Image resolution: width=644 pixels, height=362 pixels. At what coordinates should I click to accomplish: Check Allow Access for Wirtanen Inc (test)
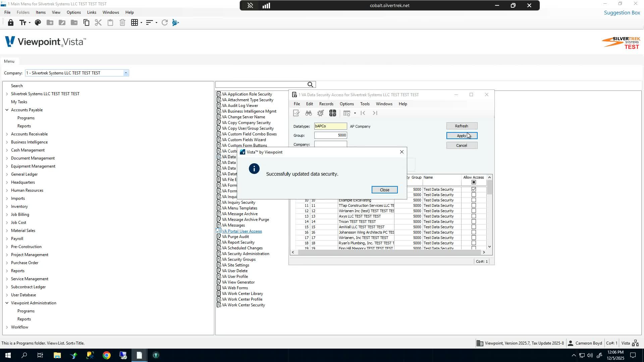point(474,211)
